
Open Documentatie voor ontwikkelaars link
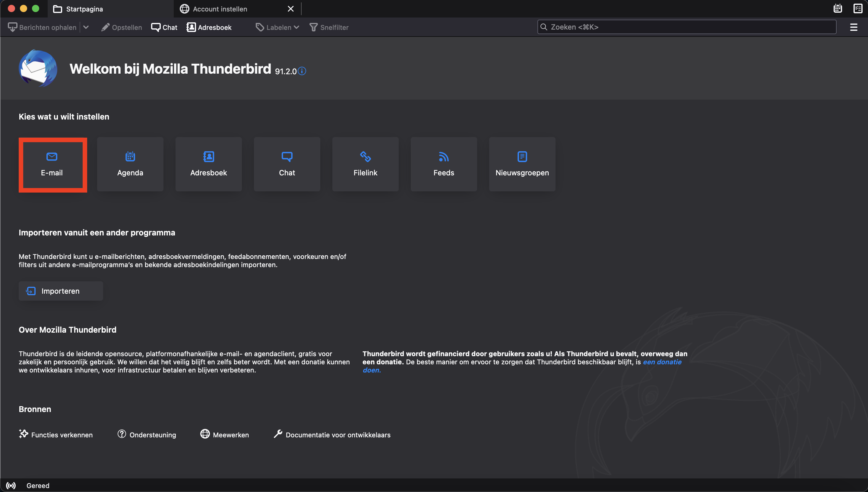pos(332,435)
